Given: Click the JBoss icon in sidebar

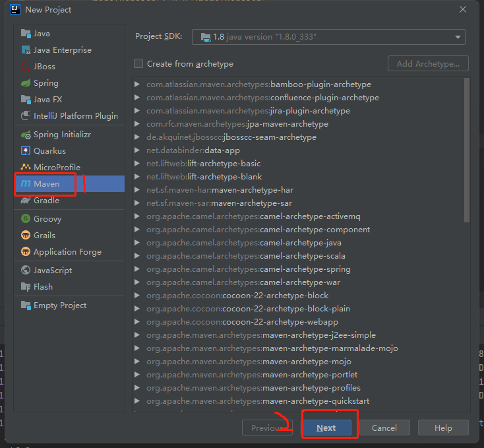Looking at the screenshot, I should tap(26, 67).
